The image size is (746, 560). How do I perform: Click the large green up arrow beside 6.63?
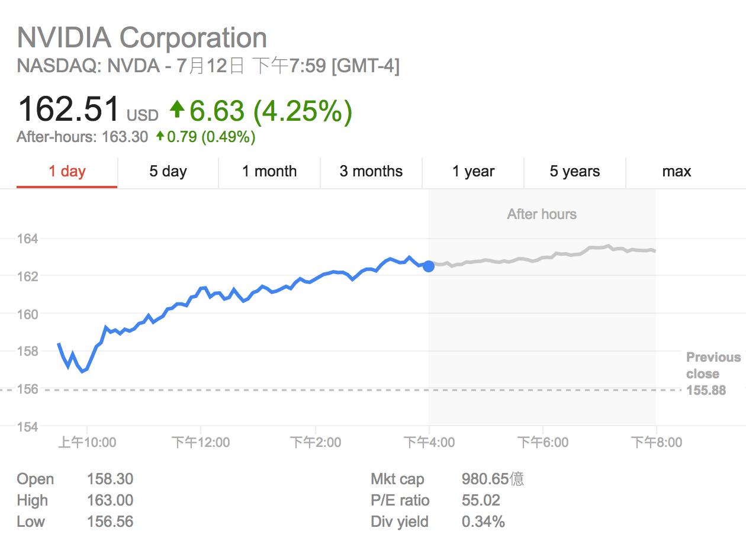point(177,110)
